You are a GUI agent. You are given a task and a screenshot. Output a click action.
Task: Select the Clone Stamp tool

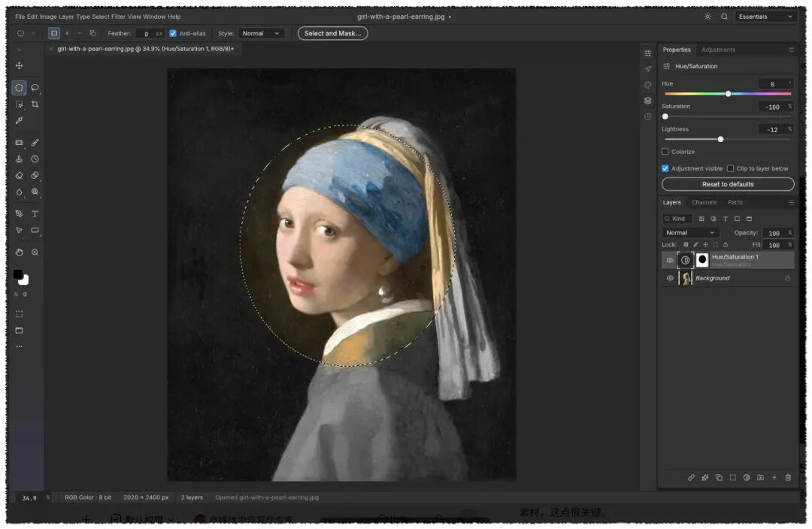[19, 159]
